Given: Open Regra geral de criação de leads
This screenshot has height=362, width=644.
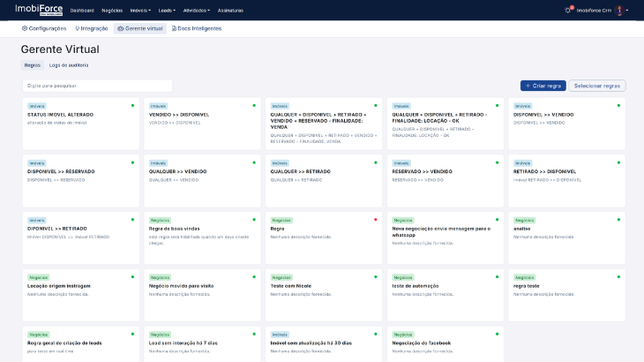Looking at the screenshot, I should pyautogui.click(x=81, y=344).
